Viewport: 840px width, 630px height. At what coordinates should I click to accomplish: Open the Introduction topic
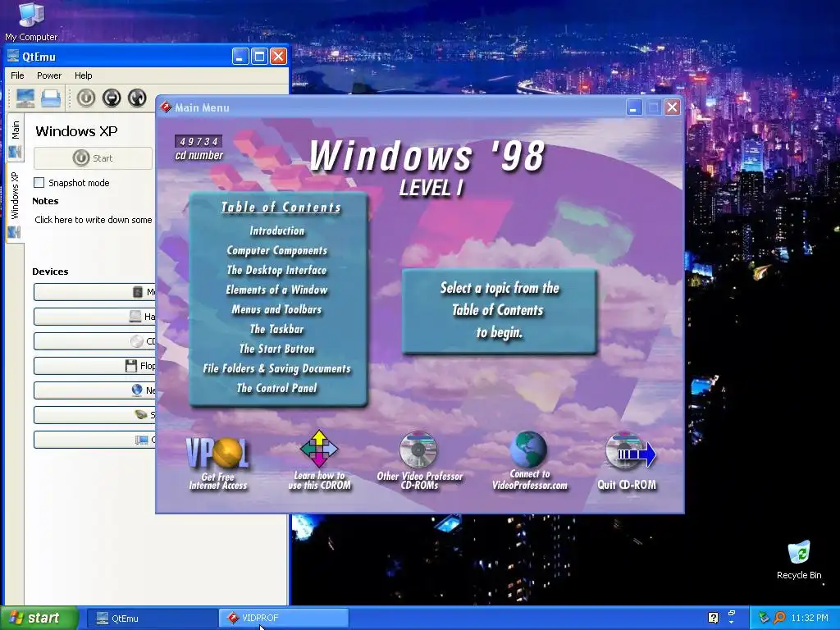click(277, 231)
